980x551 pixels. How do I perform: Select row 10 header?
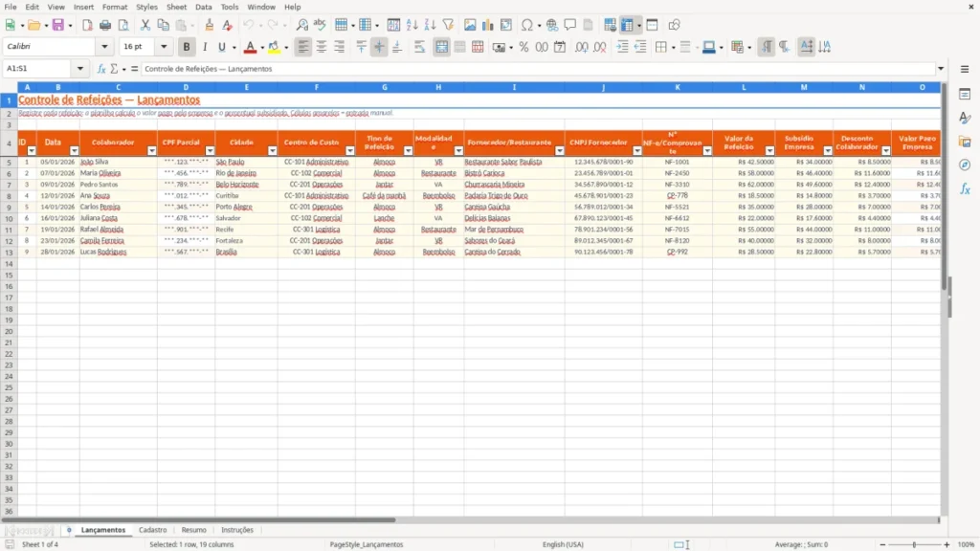9,219
